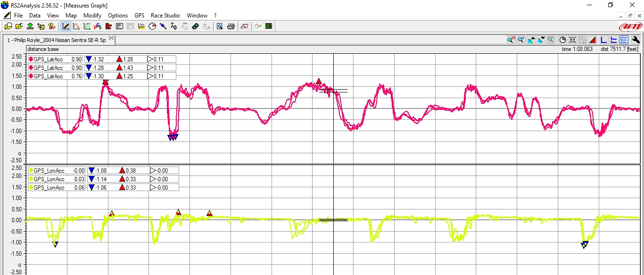Click the GPS_LonAcc min value -1.14

pyautogui.click(x=101, y=179)
